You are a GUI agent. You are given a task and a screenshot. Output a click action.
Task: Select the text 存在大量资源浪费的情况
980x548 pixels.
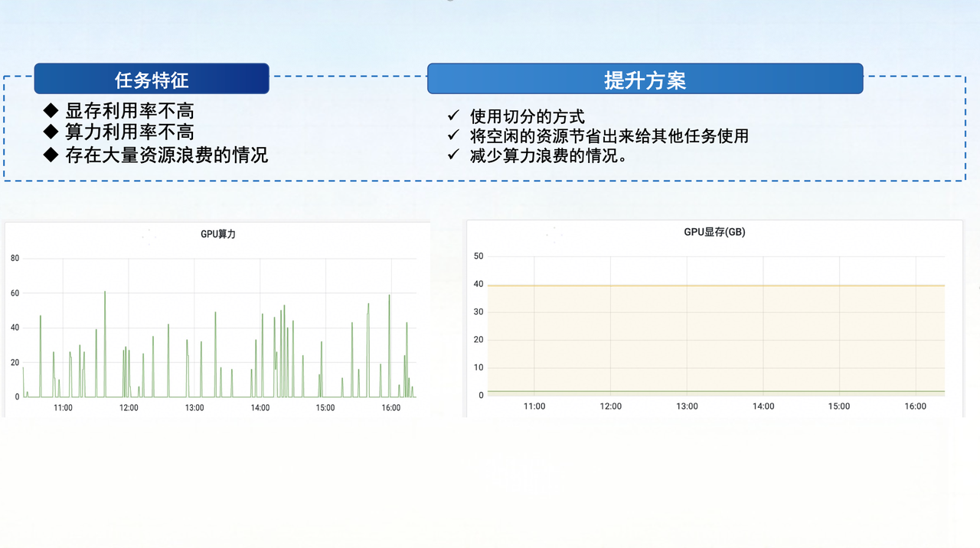pos(167,155)
